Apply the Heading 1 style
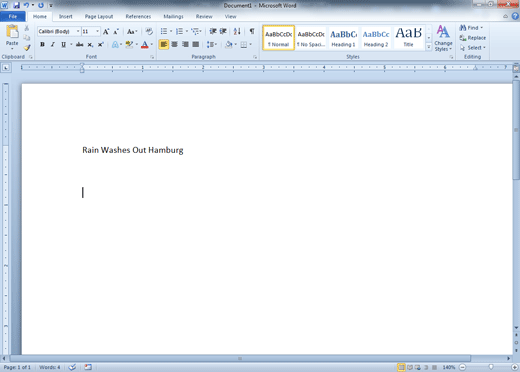Viewport: 520px width, 372px height. tap(343, 38)
